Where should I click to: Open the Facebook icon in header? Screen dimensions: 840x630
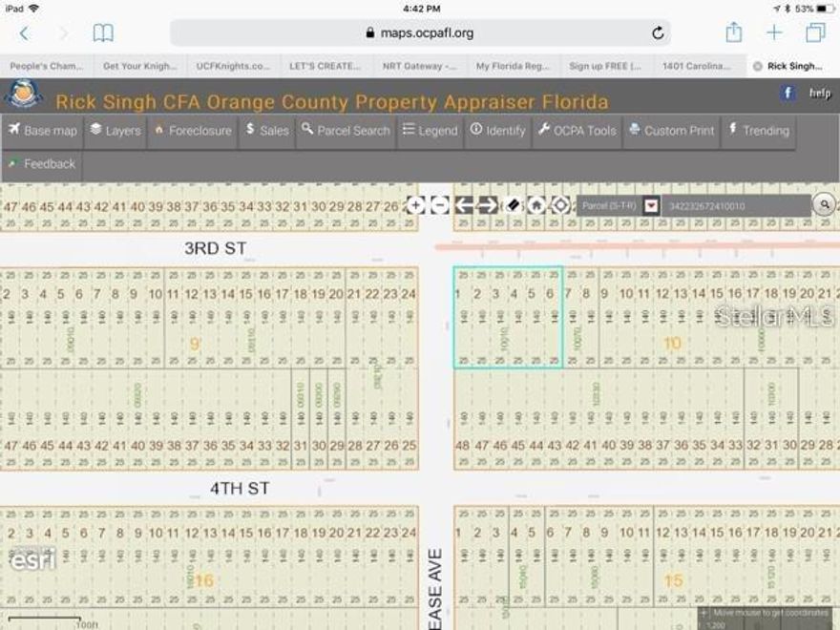point(787,93)
